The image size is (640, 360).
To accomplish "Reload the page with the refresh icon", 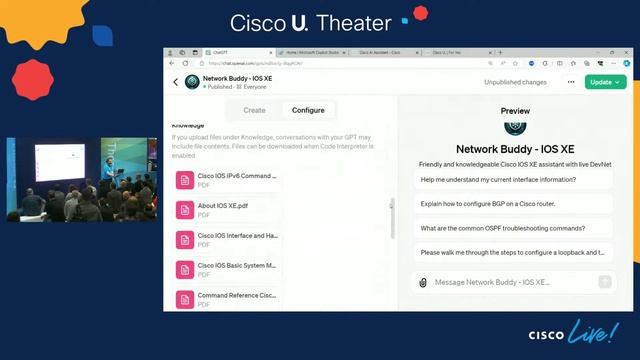I will coord(185,63).
